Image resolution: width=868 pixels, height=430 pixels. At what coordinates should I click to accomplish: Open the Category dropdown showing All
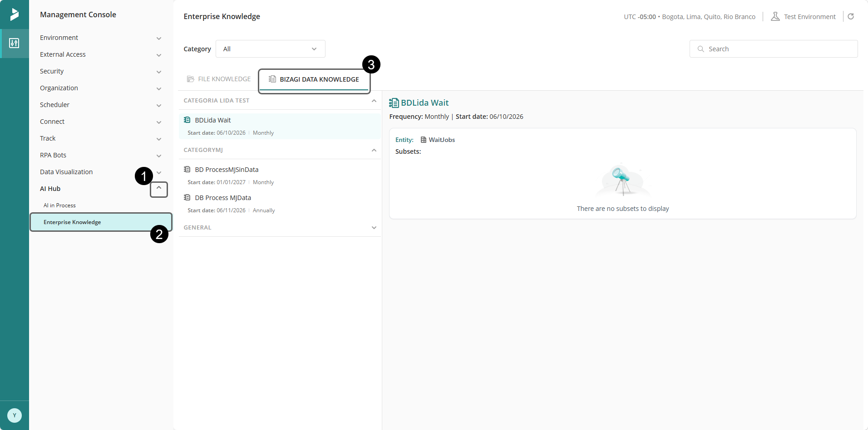pyautogui.click(x=271, y=49)
